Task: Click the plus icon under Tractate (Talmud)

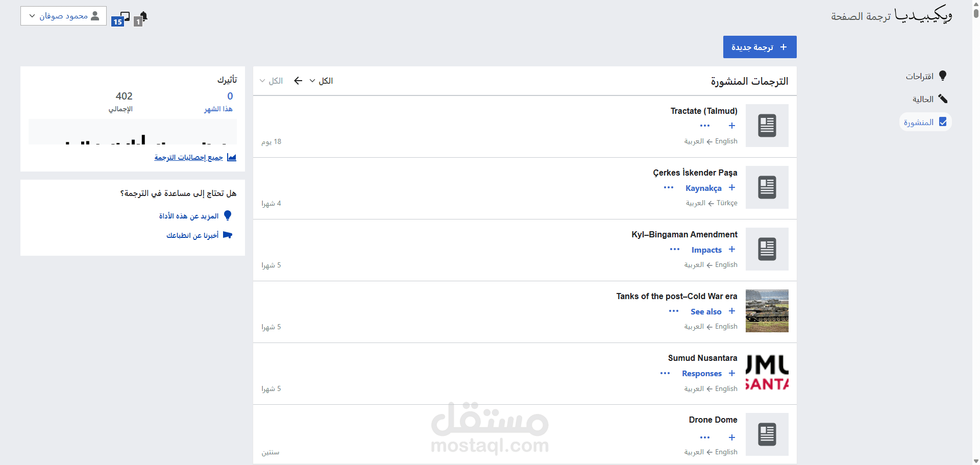Action: (732, 126)
